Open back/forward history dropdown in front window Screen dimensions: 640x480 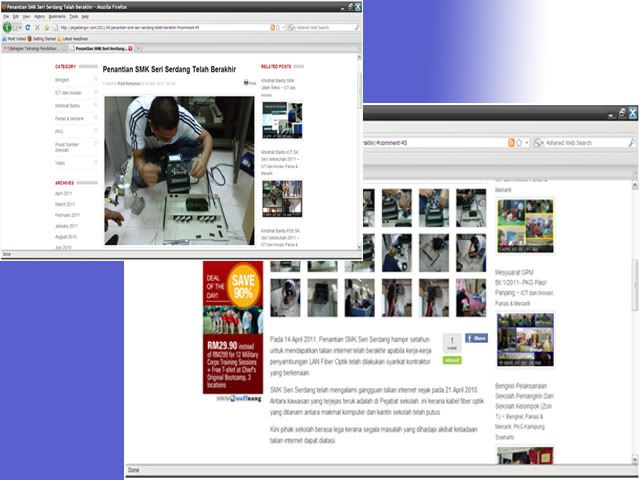pyautogui.click(x=18, y=27)
